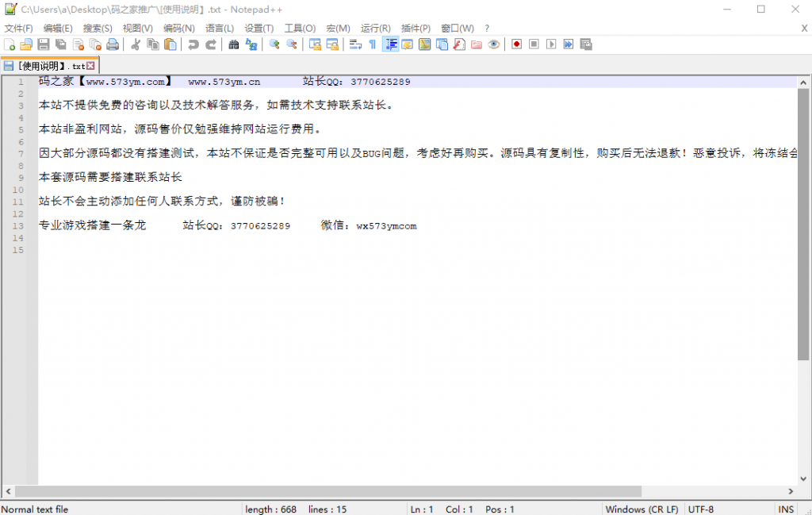Open the Folder as Workspace icon

tap(477, 44)
